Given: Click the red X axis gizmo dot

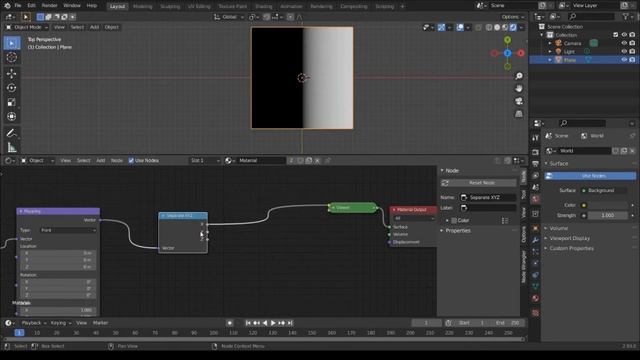Looking at the screenshot, I should click(521, 53).
